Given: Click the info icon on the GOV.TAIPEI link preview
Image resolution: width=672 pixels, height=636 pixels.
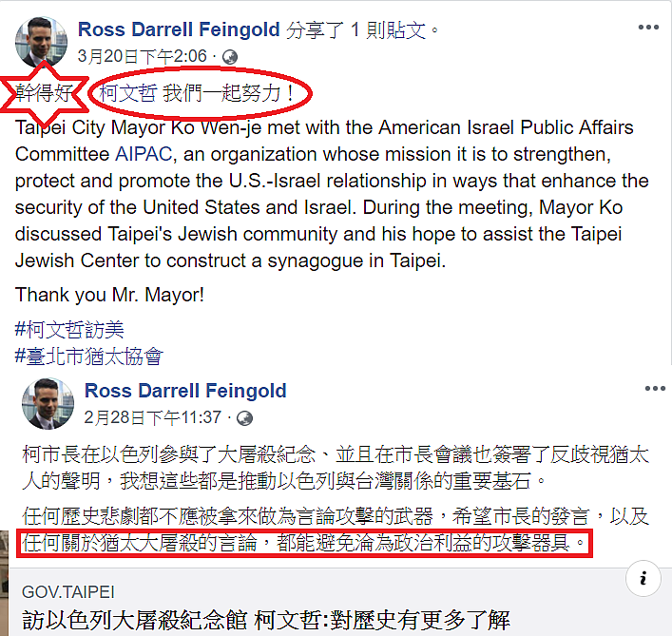Looking at the screenshot, I should point(643,579).
